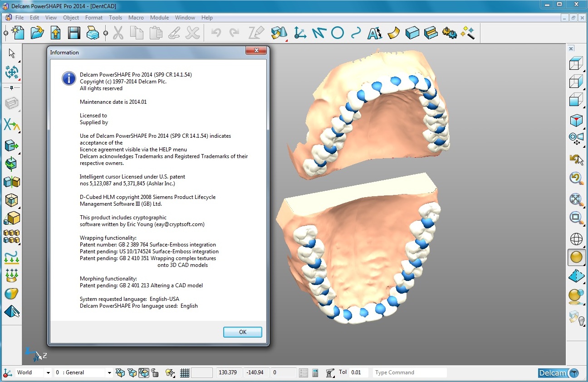
Task: Select the Feature striped block icon
Action: coord(431,33)
